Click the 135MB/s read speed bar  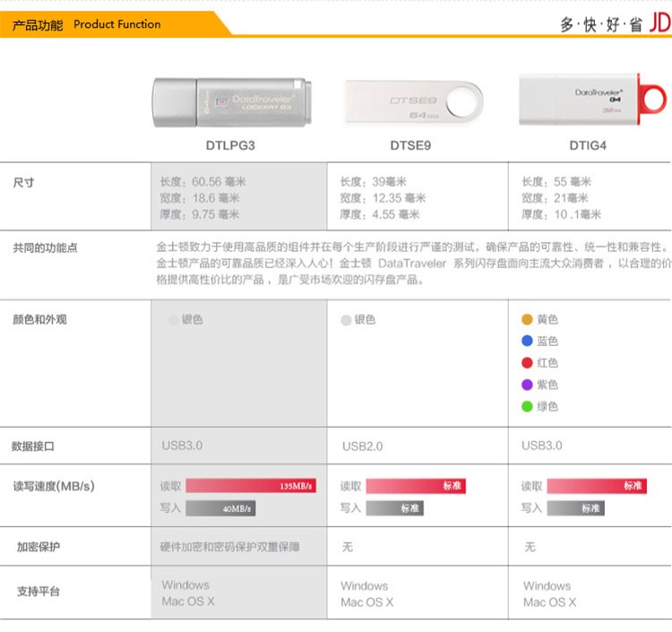point(251,486)
